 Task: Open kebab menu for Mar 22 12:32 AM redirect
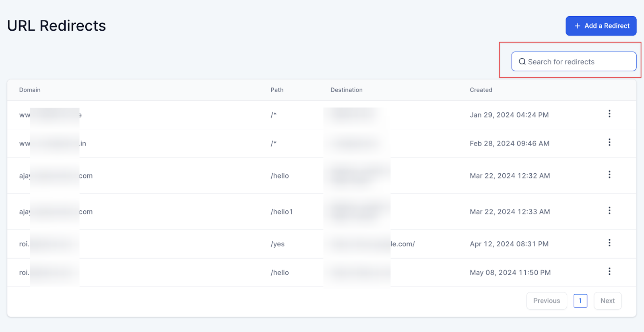point(609,174)
